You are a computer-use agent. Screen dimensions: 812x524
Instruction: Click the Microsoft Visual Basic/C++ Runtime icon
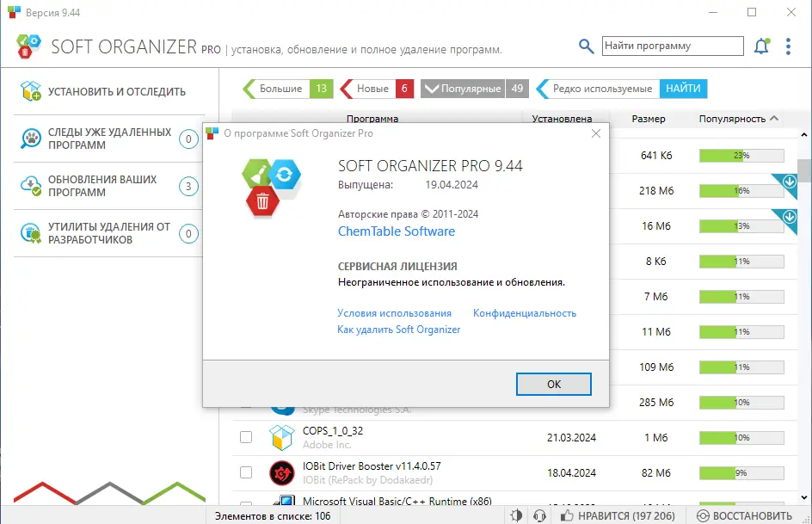coord(285,501)
